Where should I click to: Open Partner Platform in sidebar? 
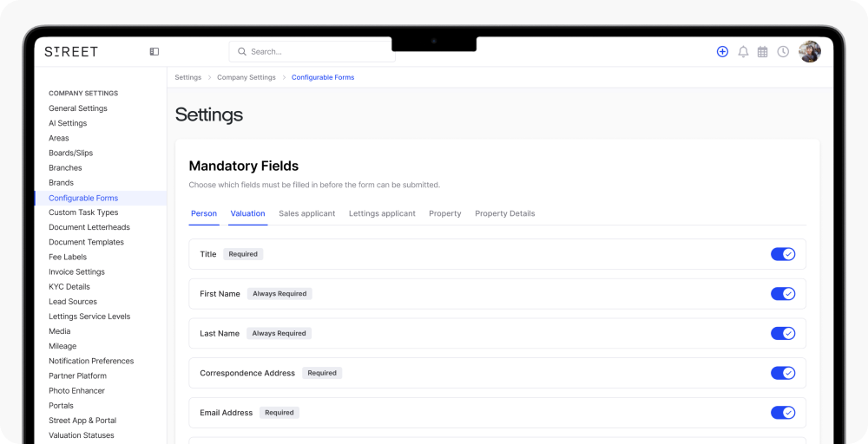[77, 376]
